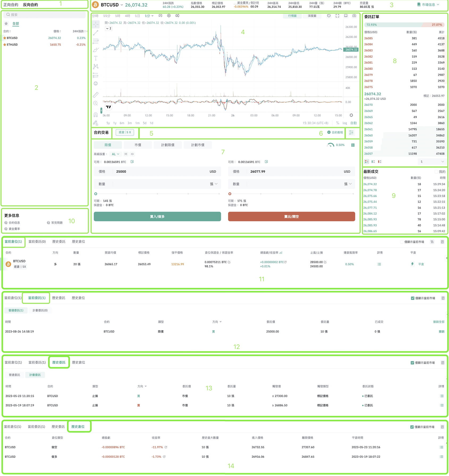Click the candlestick chart type icon

point(177,16)
